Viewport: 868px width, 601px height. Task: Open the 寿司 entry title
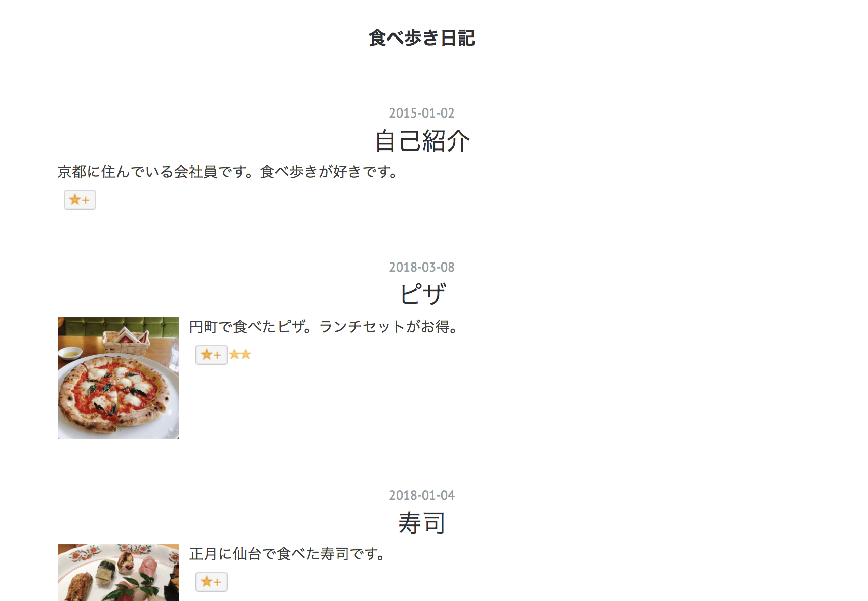422,523
